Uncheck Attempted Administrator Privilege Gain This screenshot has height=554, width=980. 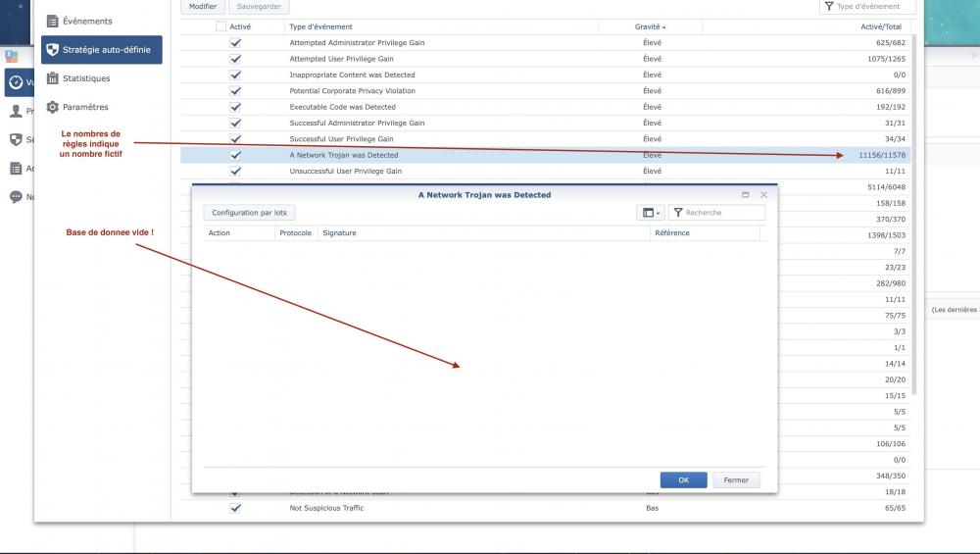[235, 43]
